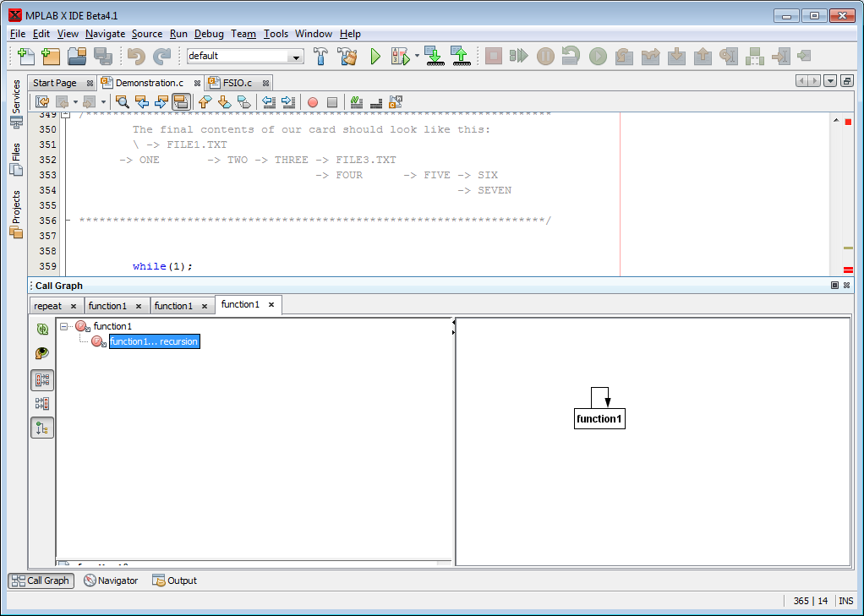Open the Debug menu
Screen dimensions: 864x616
tap(209, 34)
